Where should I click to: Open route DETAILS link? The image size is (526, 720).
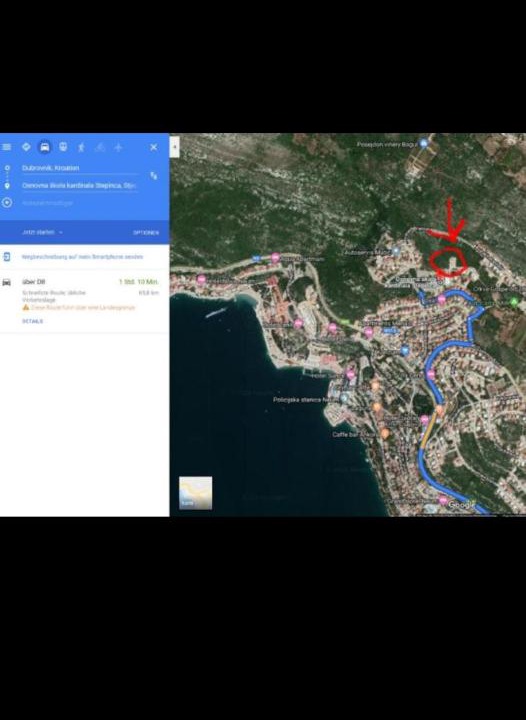coord(33,321)
